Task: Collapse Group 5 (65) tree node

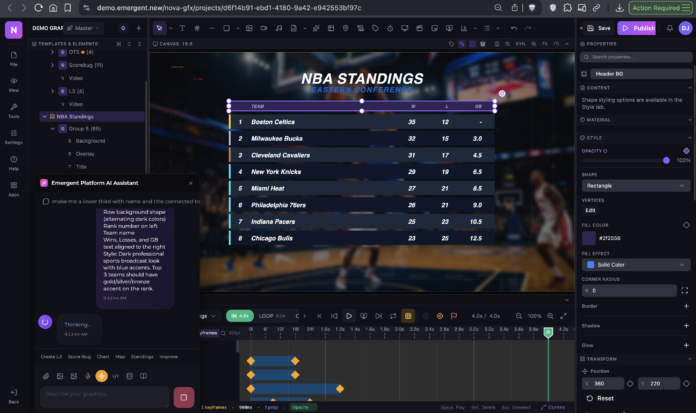Action: pos(52,129)
